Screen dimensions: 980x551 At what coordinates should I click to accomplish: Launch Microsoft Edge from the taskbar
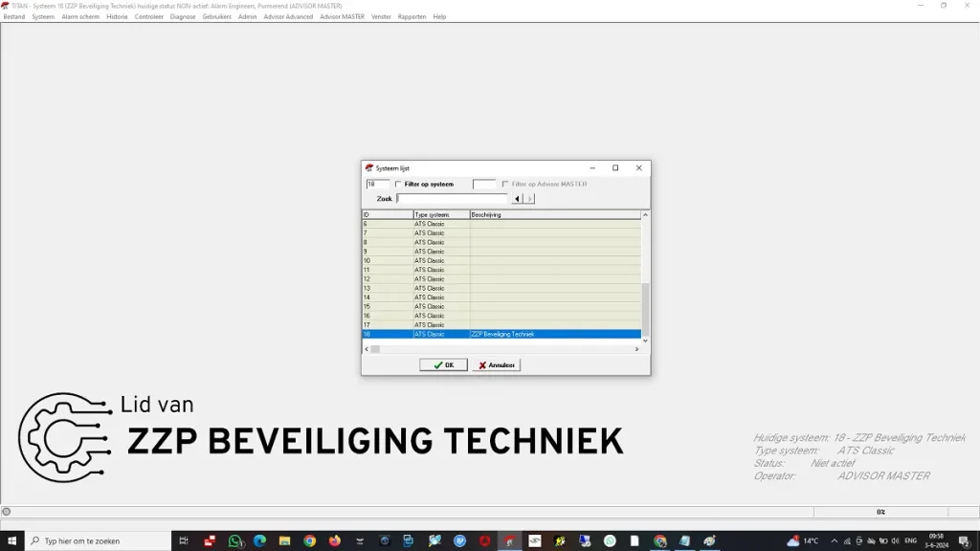click(259, 540)
